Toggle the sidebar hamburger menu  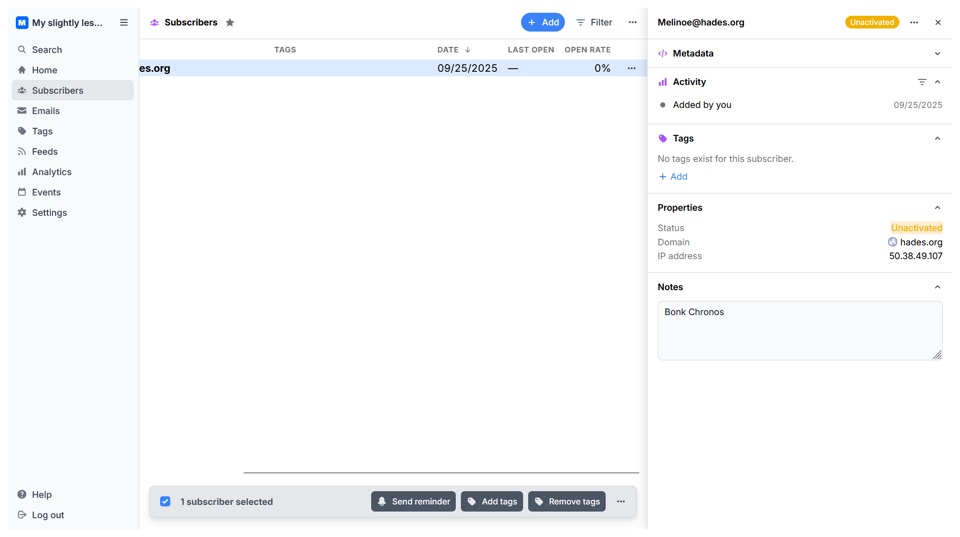pos(124,23)
